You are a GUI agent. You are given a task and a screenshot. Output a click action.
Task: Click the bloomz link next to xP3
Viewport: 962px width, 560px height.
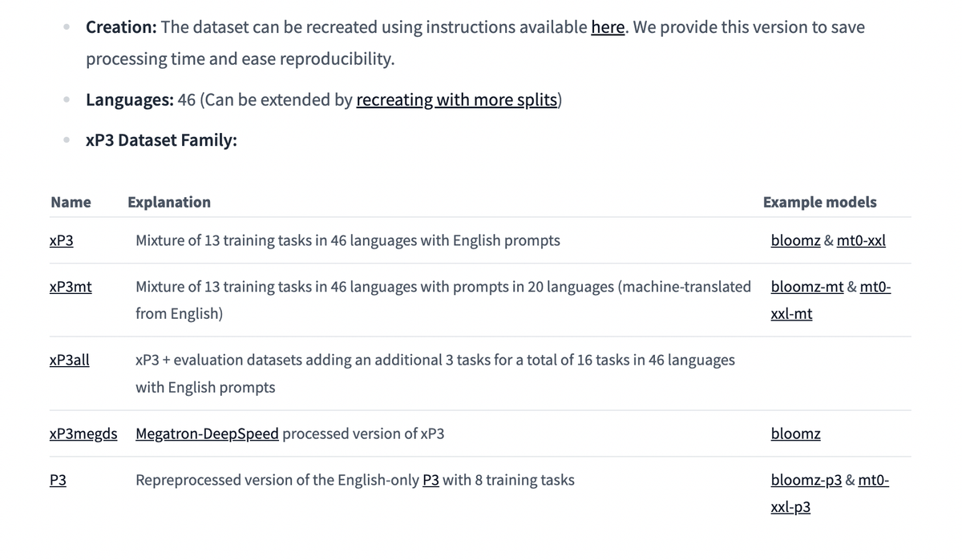[795, 240]
